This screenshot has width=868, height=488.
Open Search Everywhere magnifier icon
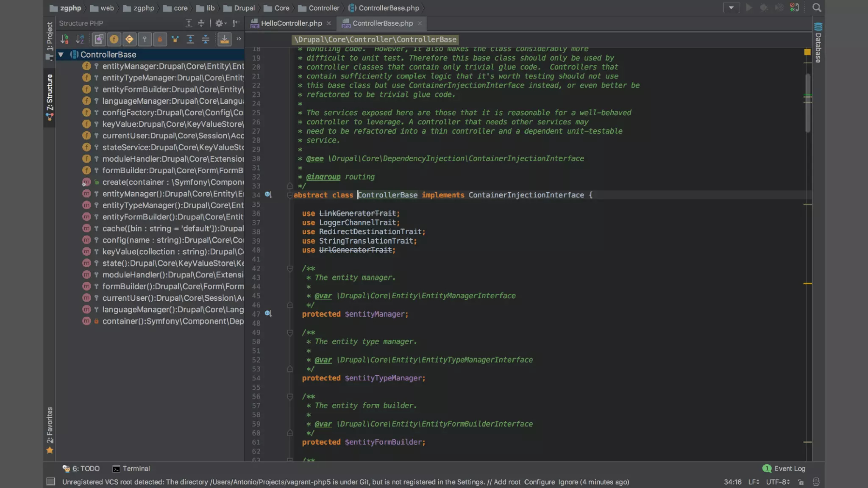click(817, 8)
